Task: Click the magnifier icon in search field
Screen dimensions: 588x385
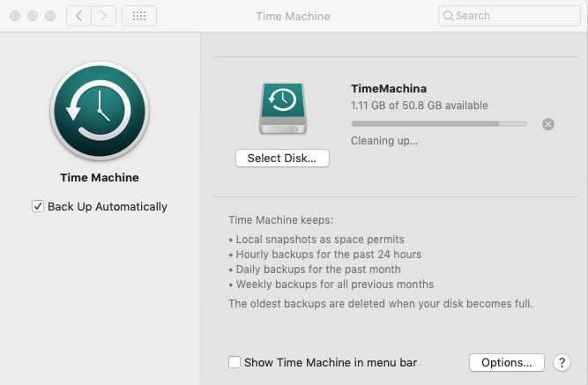Action: tap(448, 16)
